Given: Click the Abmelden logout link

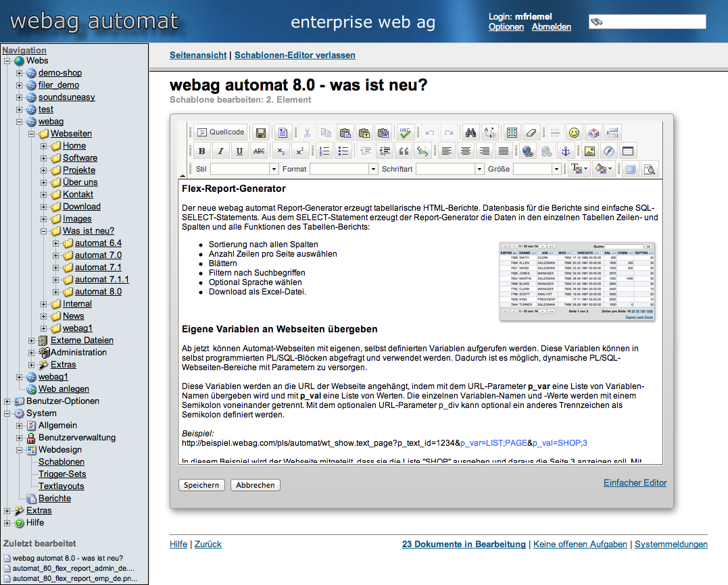Looking at the screenshot, I should [552, 27].
